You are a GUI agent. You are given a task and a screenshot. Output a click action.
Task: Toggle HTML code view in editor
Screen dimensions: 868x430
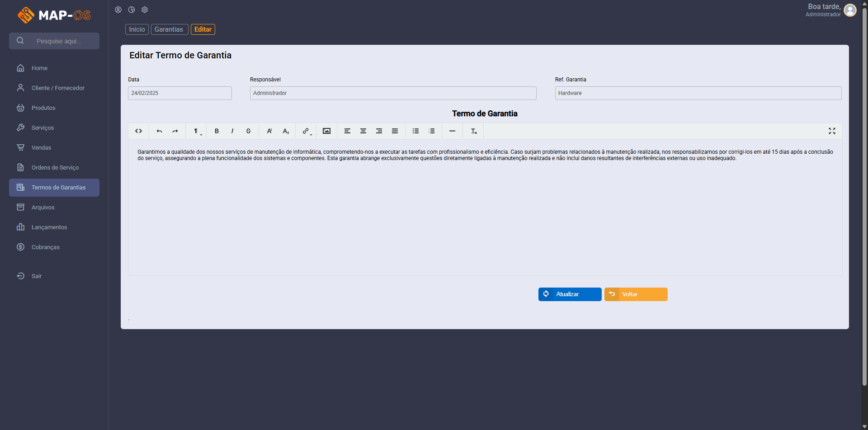pos(139,131)
